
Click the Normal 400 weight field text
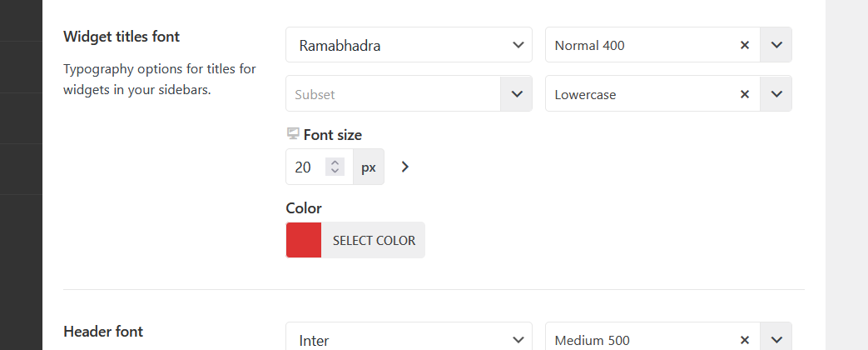click(x=589, y=45)
